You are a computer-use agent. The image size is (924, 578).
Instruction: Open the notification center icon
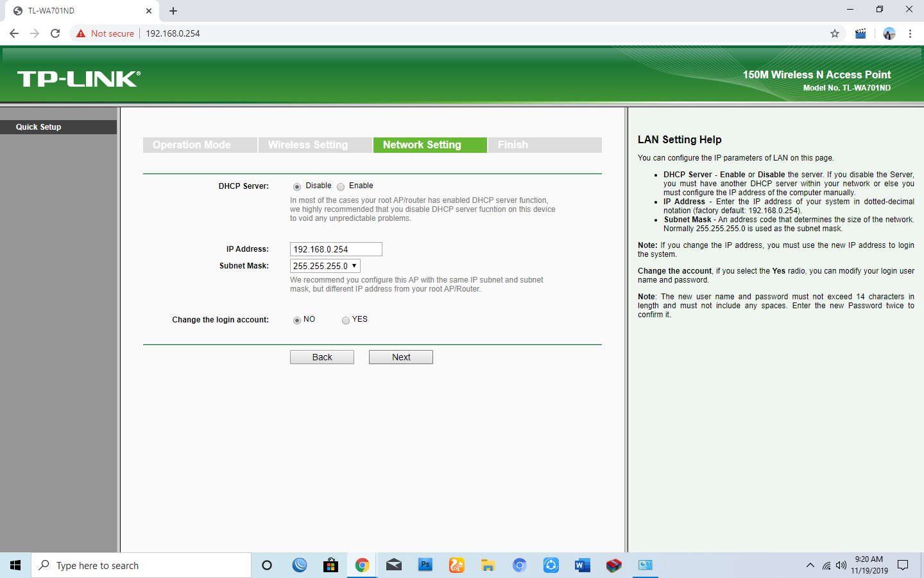pyautogui.click(x=903, y=565)
